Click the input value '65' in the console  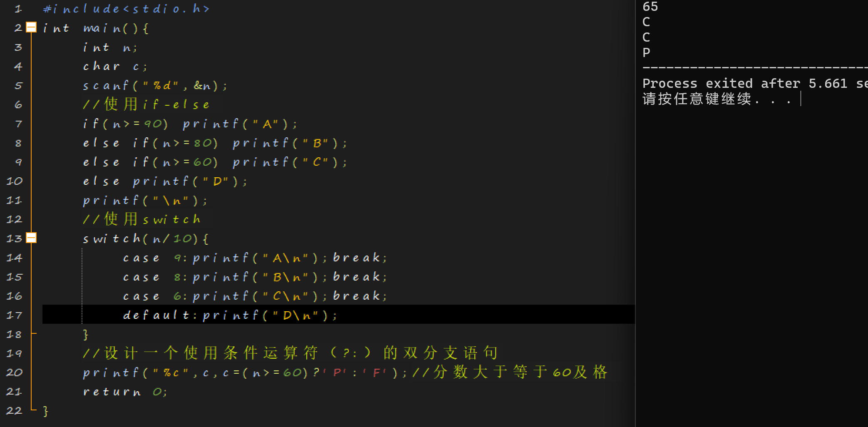click(x=650, y=7)
